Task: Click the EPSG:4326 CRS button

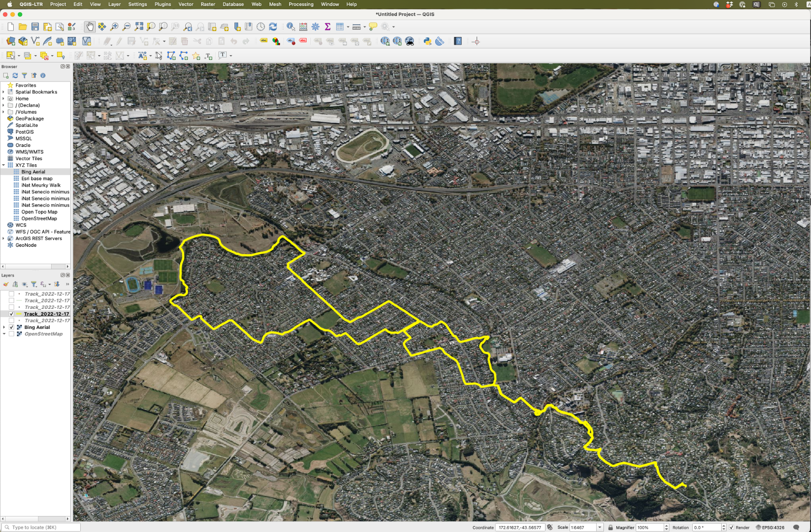Action: 770,527
